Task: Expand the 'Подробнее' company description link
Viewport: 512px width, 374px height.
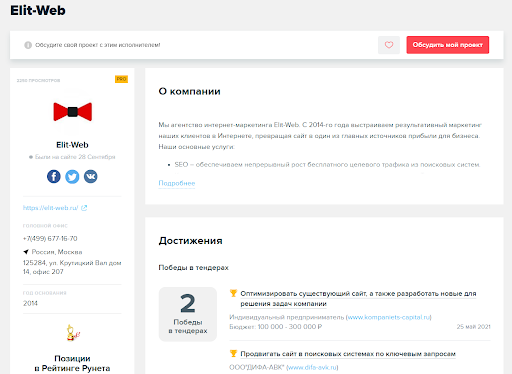Action: point(177,183)
